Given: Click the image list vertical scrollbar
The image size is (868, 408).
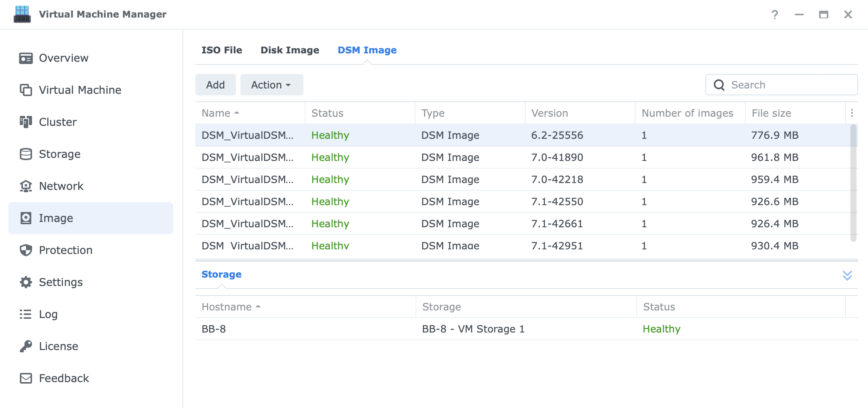Looking at the screenshot, I should 853,183.
